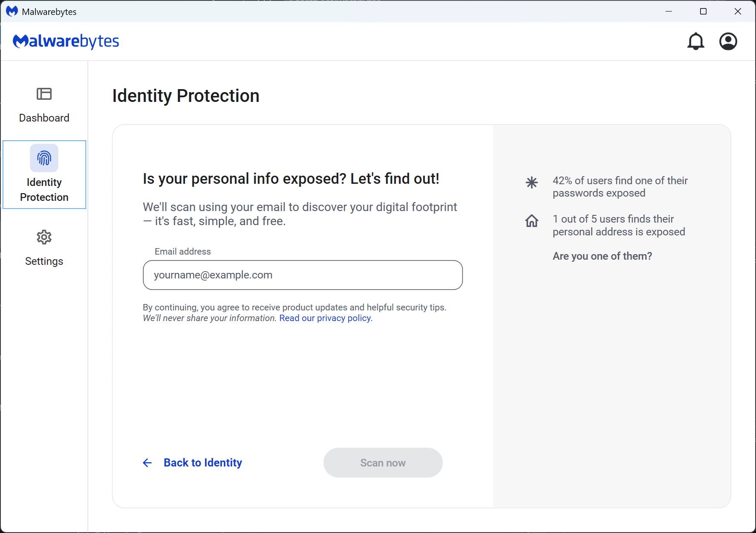Click the asterisk icon beside the passwords statistic
756x533 pixels.
coord(532,182)
